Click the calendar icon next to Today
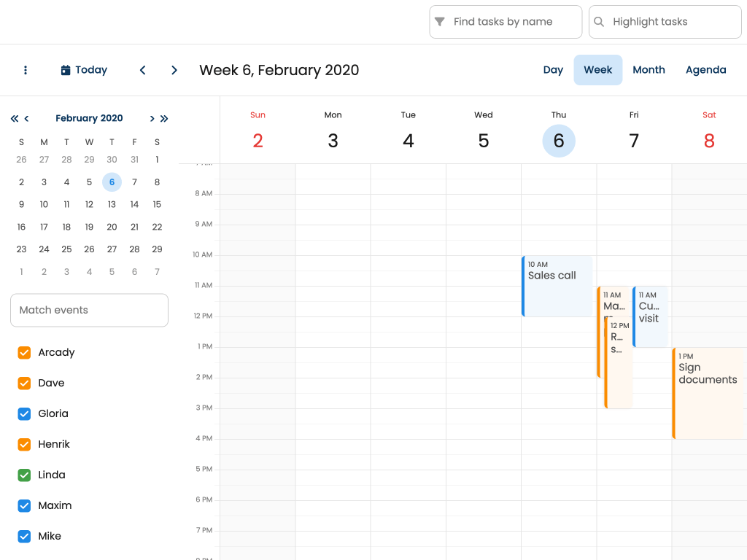The width and height of the screenshot is (747, 560). click(66, 70)
